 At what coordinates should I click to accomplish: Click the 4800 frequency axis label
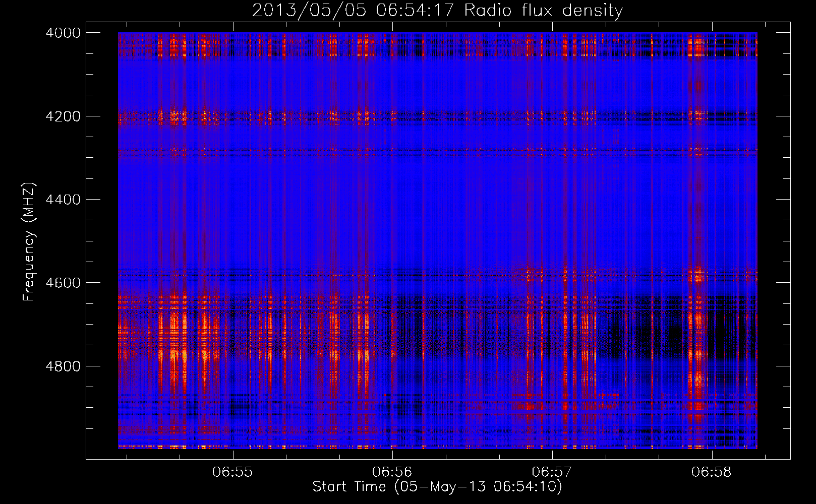63,366
